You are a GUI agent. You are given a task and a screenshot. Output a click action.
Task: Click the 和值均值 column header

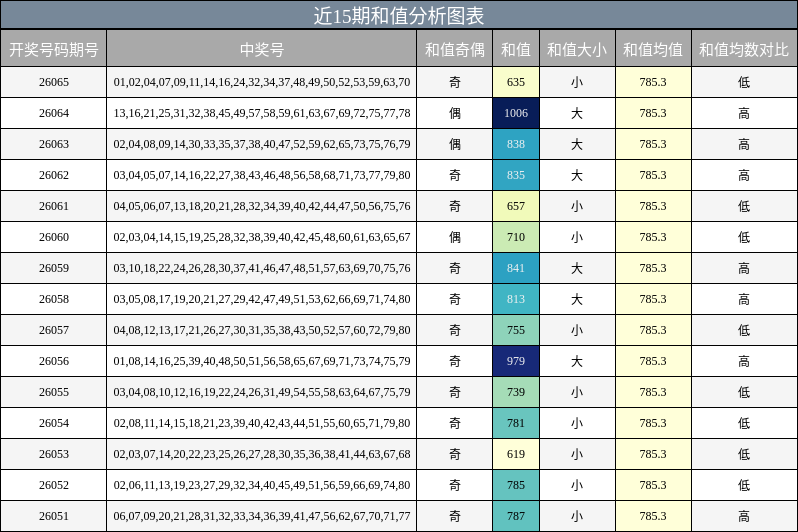click(653, 49)
